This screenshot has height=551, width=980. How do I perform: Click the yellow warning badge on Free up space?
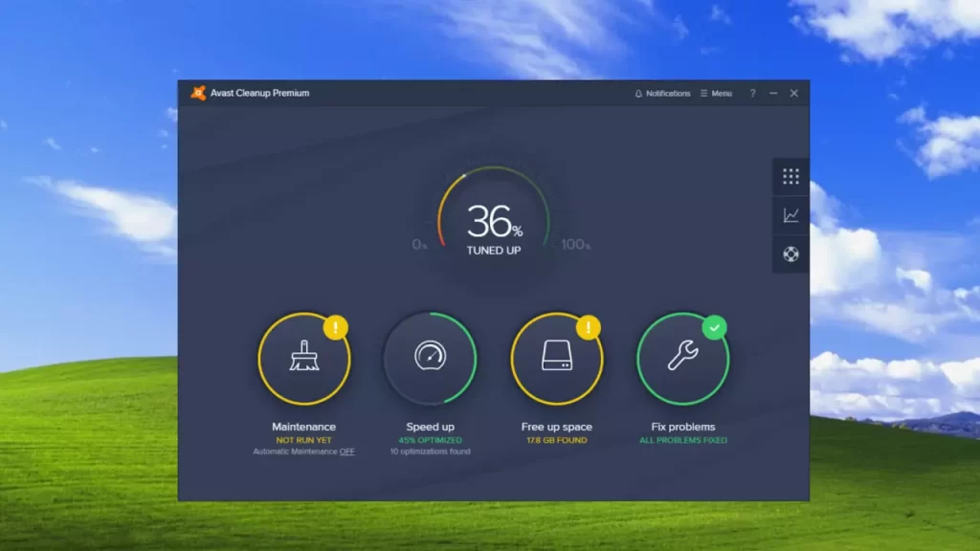coord(589,327)
